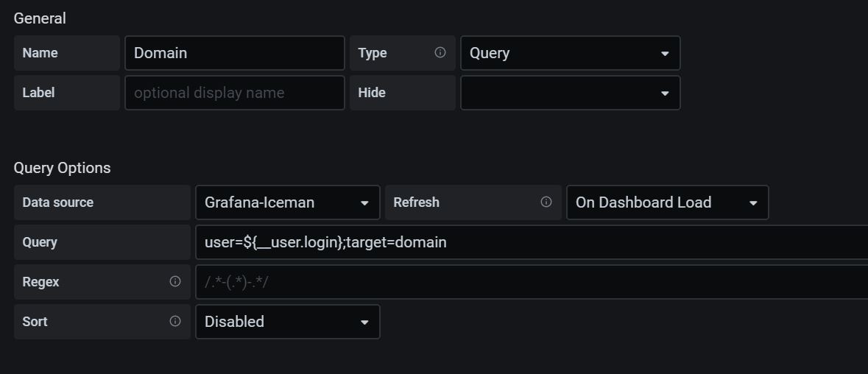Click the Query label in Query Options

coord(39,242)
